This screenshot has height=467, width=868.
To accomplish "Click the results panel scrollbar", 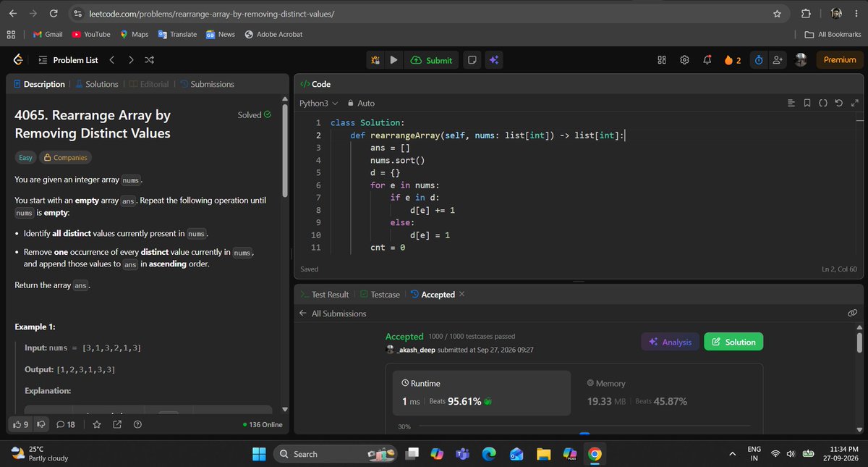I will [x=859, y=342].
